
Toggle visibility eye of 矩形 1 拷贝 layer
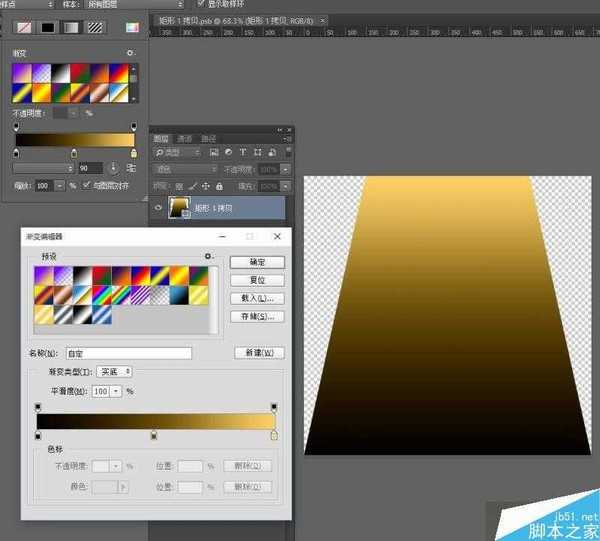tap(158, 208)
